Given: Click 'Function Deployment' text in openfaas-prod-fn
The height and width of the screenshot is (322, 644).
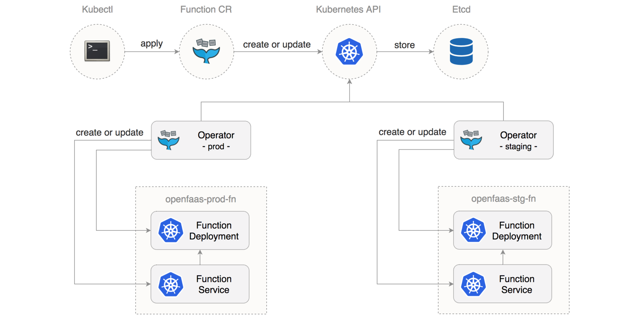Looking at the screenshot, I should click(214, 231).
